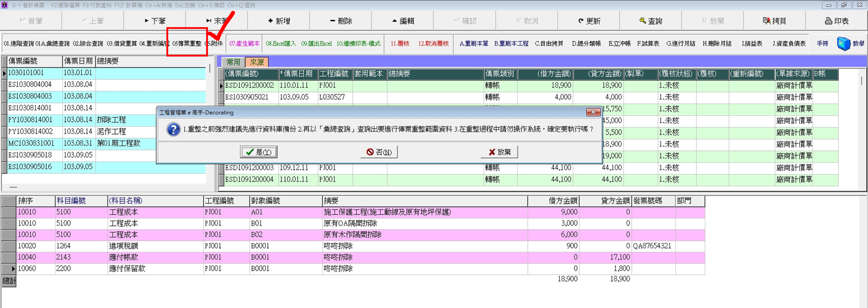This screenshot has width=868, height=308.
Task: Run 03.借貸重算
Action: click(122, 44)
